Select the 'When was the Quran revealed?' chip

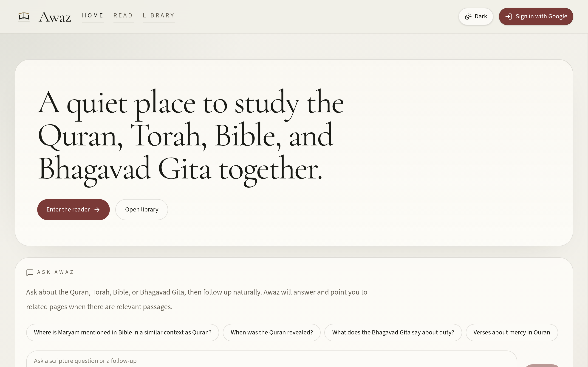(272, 333)
